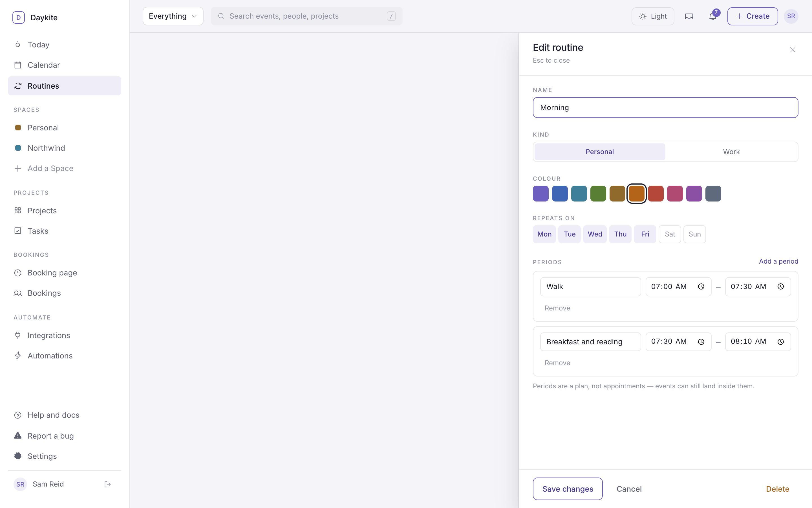This screenshot has width=812, height=508.
Task: Click the SR avatar in top bar
Action: tap(791, 16)
